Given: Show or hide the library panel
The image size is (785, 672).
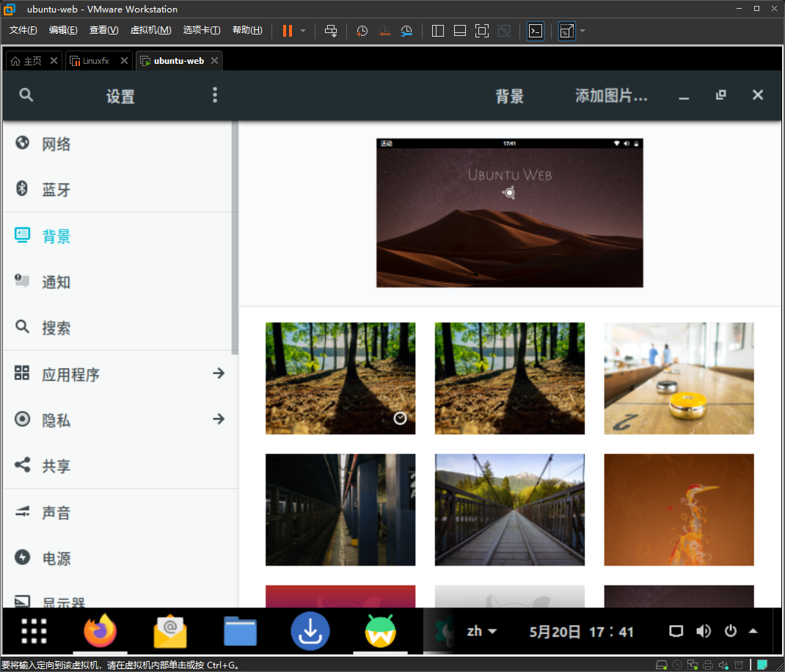Looking at the screenshot, I should click(437, 31).
